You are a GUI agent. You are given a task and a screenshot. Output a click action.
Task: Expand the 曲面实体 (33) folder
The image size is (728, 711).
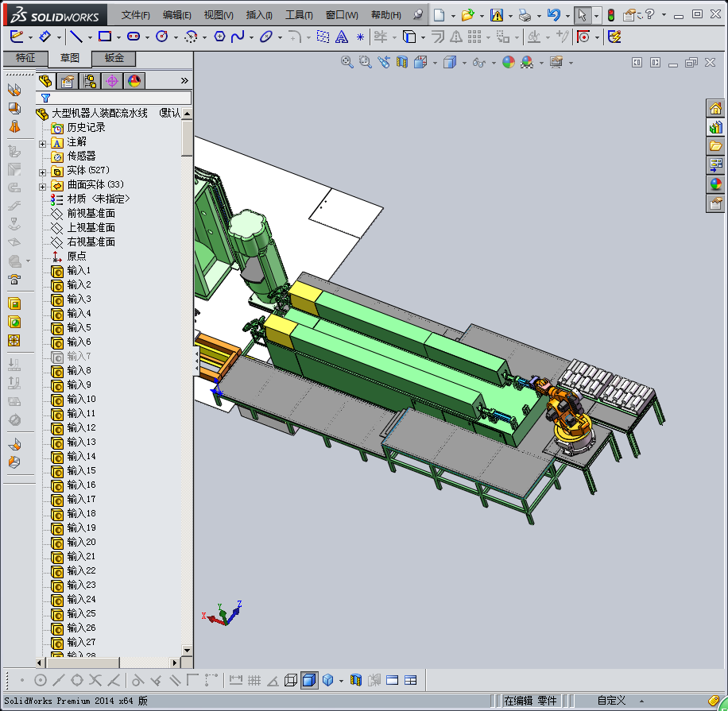point(43,185)
